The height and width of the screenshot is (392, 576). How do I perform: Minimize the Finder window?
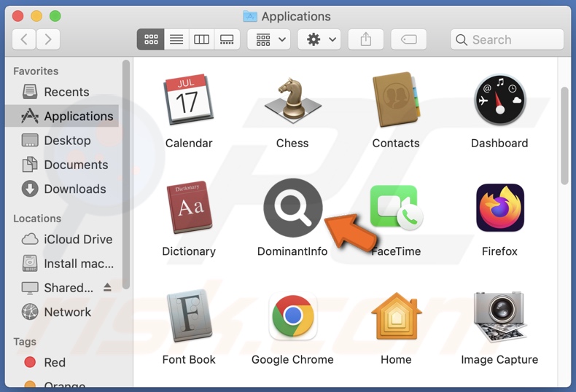click(36, 16)
